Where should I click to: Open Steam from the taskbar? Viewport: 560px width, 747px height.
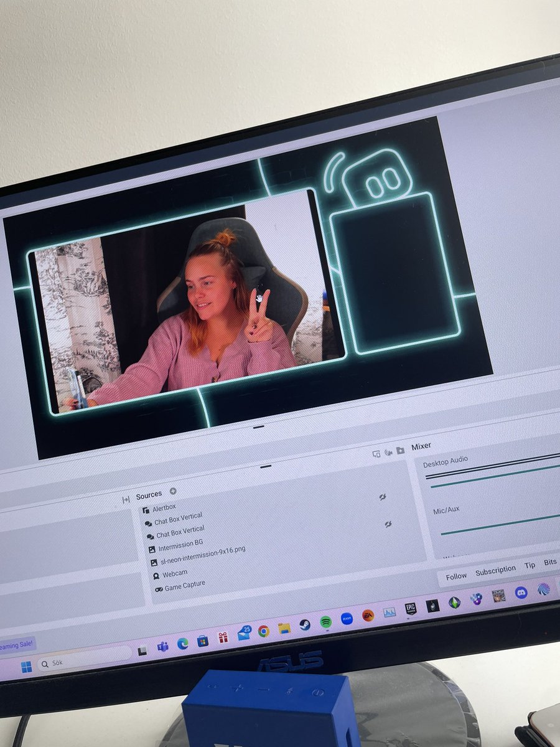(305, 624)
